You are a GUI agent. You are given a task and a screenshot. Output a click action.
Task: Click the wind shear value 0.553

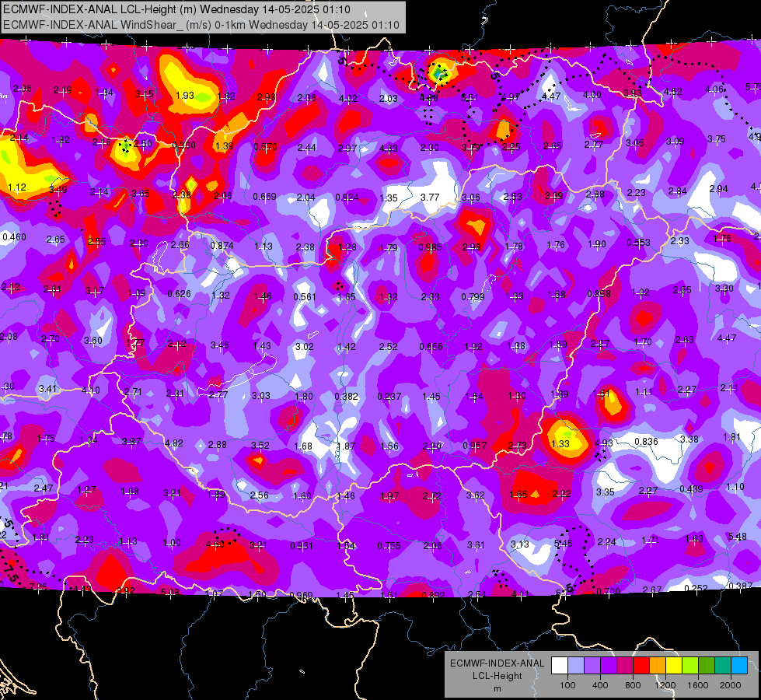638,243
